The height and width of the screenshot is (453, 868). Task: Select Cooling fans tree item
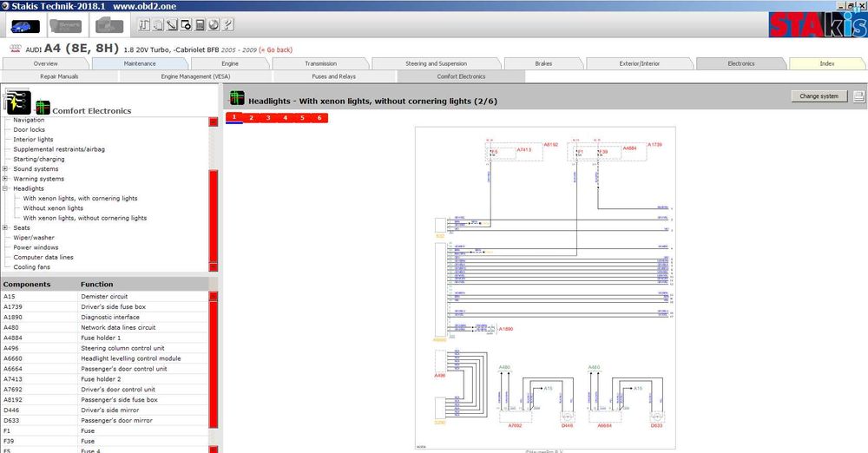pyautogui.click(x=31, y=267)
